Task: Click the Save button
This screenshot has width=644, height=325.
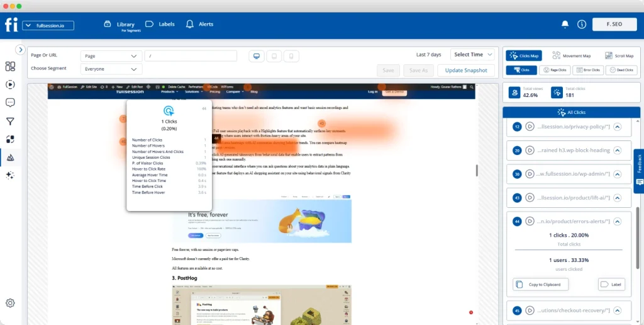Action: (388, 71)
